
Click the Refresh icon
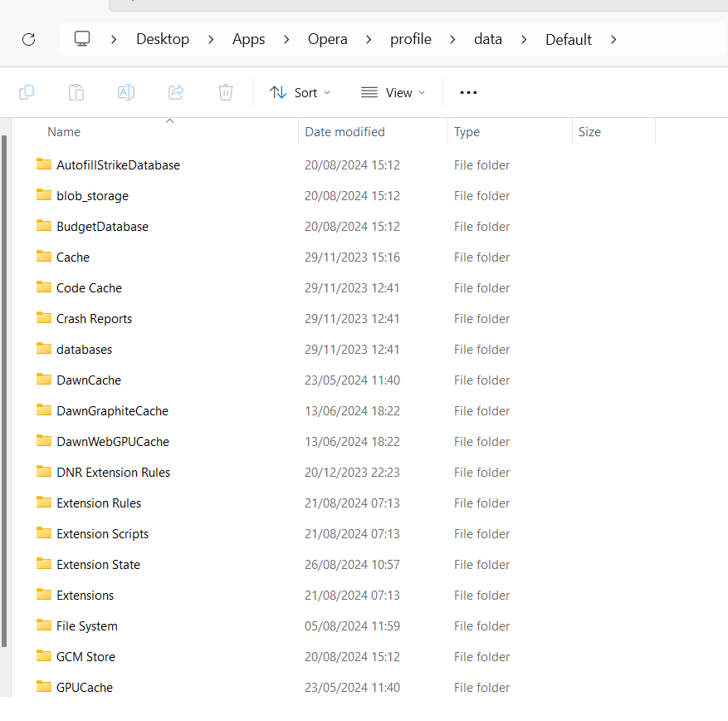(29, 39)
